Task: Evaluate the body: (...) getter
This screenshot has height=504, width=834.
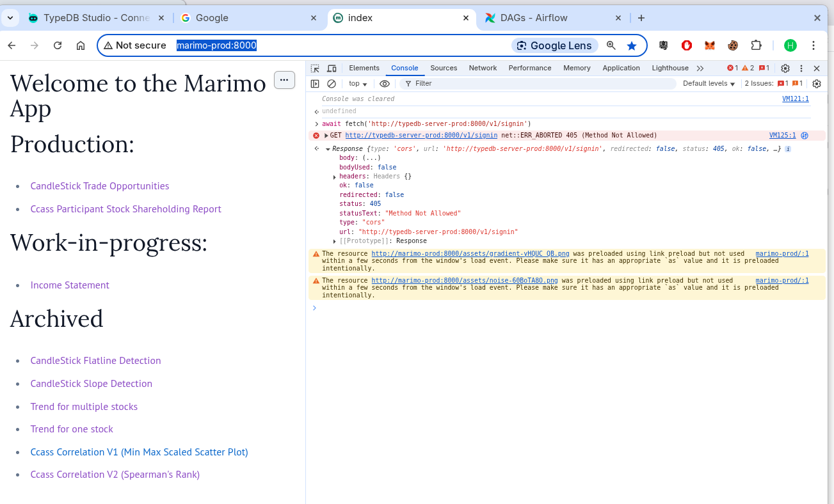Action: coord(371,158)
